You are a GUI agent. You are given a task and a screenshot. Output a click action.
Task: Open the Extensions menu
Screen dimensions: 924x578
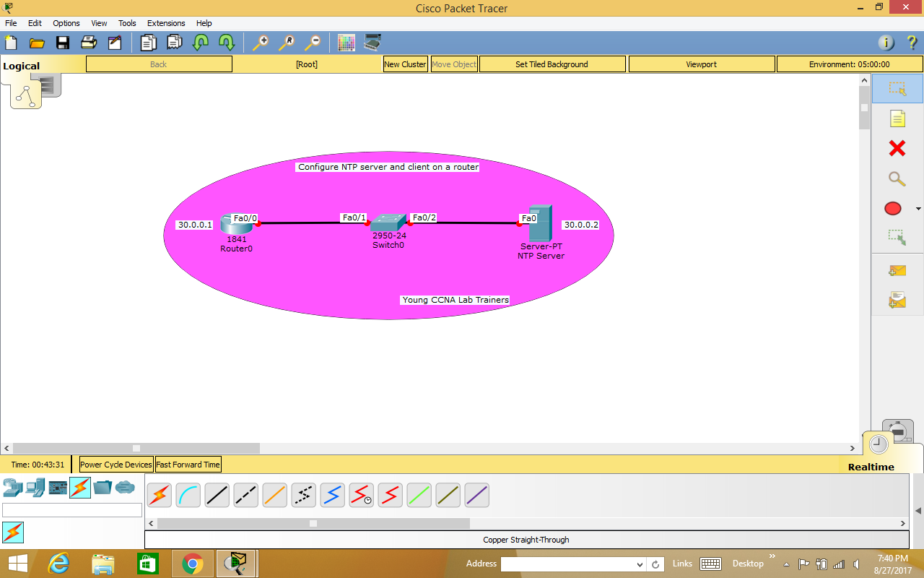[166, 22]
